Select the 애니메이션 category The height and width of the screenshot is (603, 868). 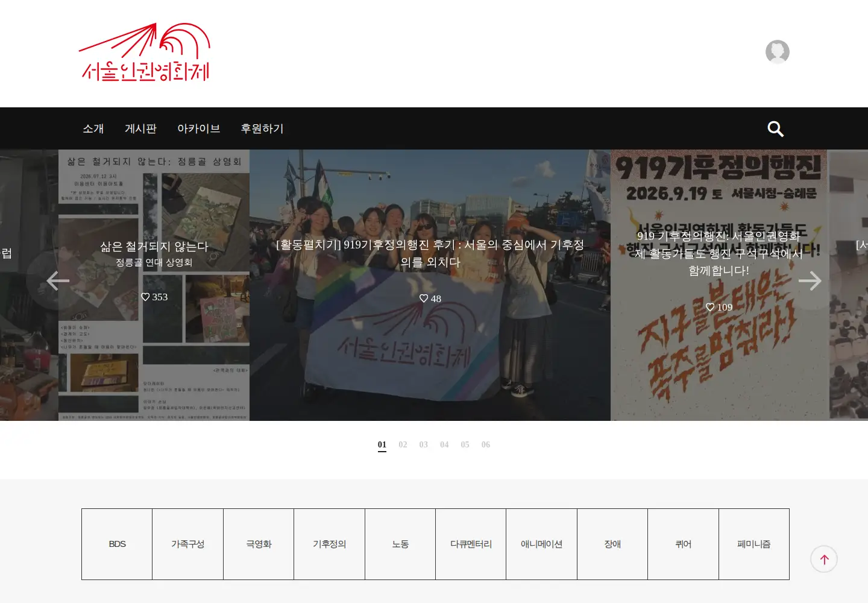pos(542,544)
